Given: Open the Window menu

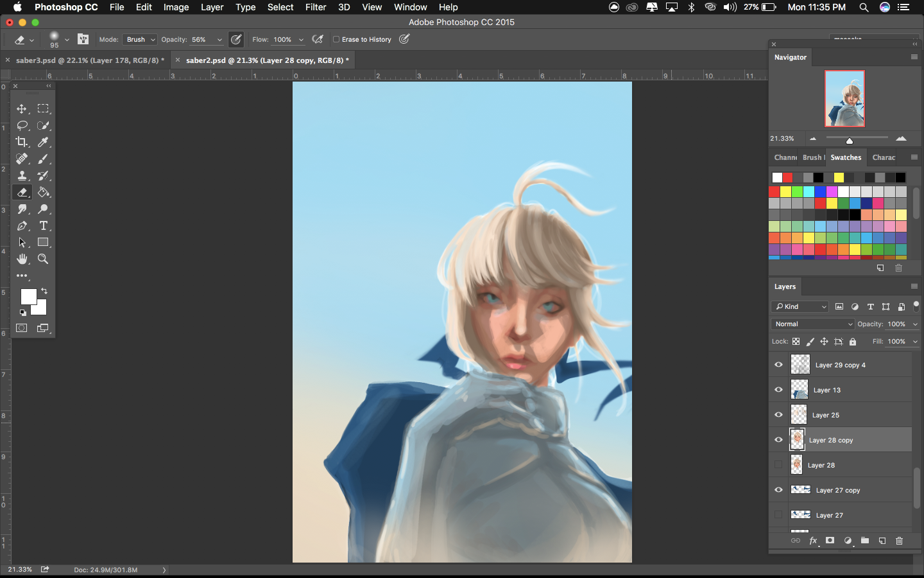Looking at the screenshot, I should tap(411, 7).
